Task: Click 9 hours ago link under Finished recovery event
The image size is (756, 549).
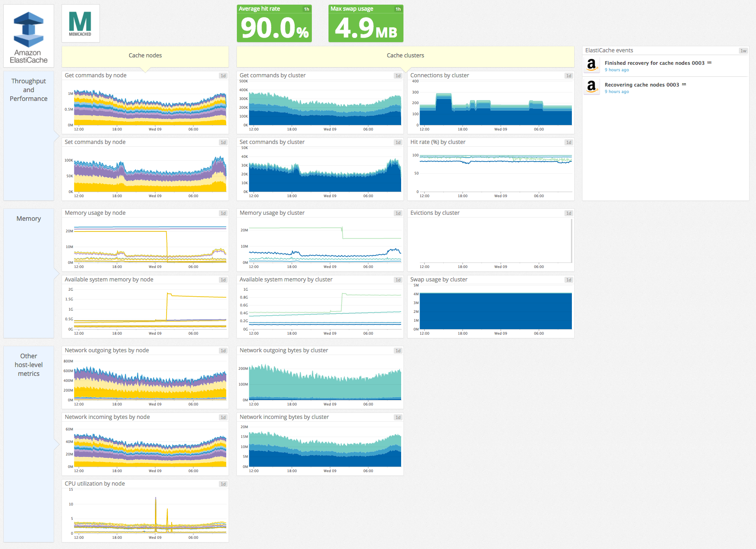Action: click(x=616, y=69)
